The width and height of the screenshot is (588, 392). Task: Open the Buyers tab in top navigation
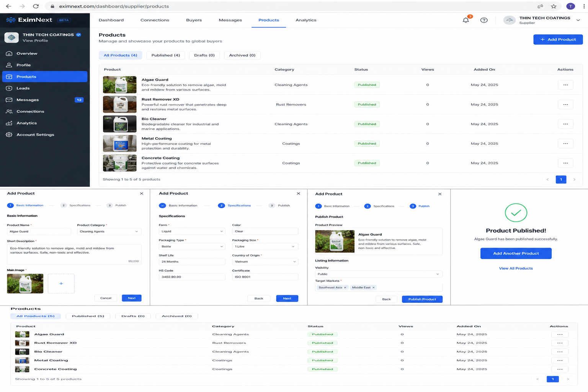tap(194, 20)
